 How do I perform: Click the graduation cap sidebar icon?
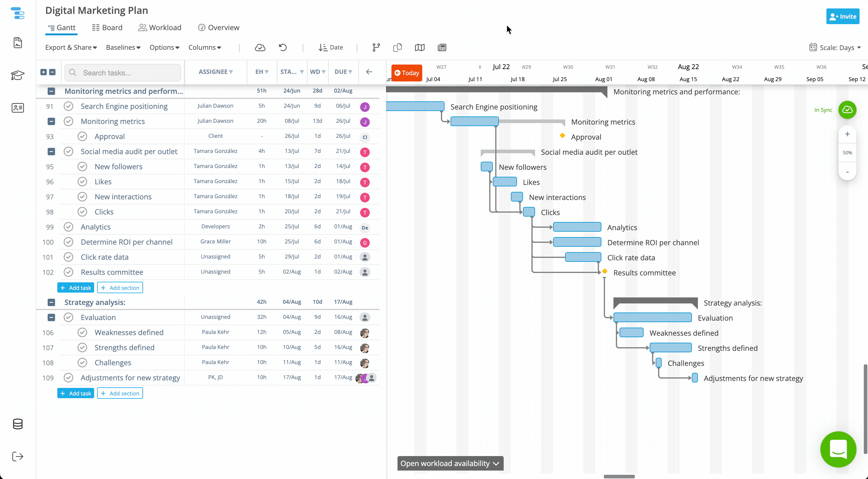pyautogui.click(x=17, y=75)
